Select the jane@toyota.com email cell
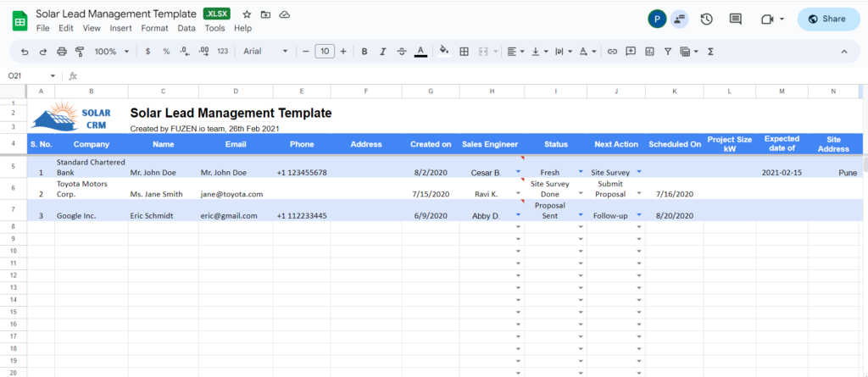This screenshot has height=377, width=868. (236, 189)
